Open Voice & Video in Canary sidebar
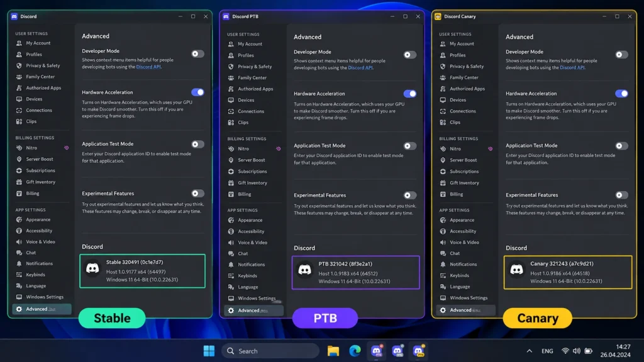The width and height of the screenshot is (644, 362). [466, 242]
